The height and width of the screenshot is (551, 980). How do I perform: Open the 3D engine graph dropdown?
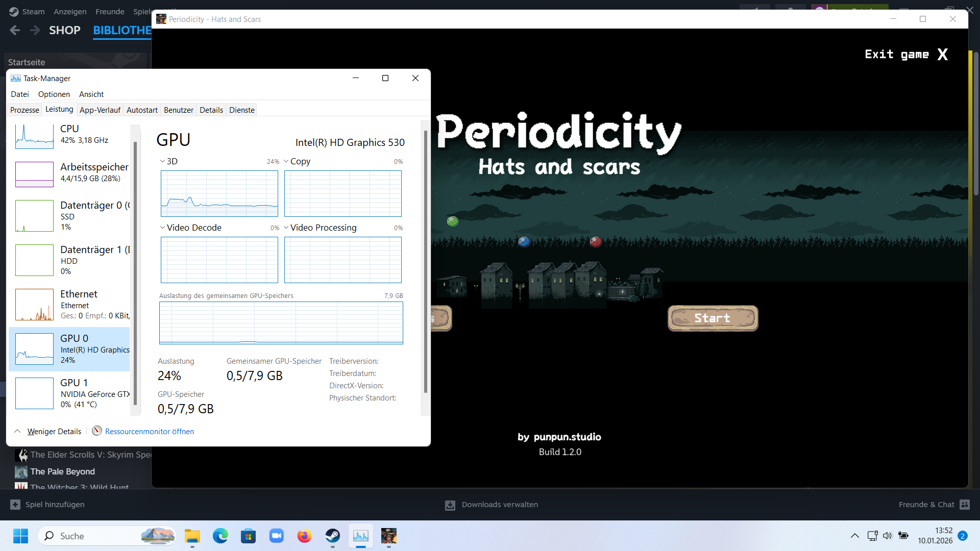click(163, 161)
